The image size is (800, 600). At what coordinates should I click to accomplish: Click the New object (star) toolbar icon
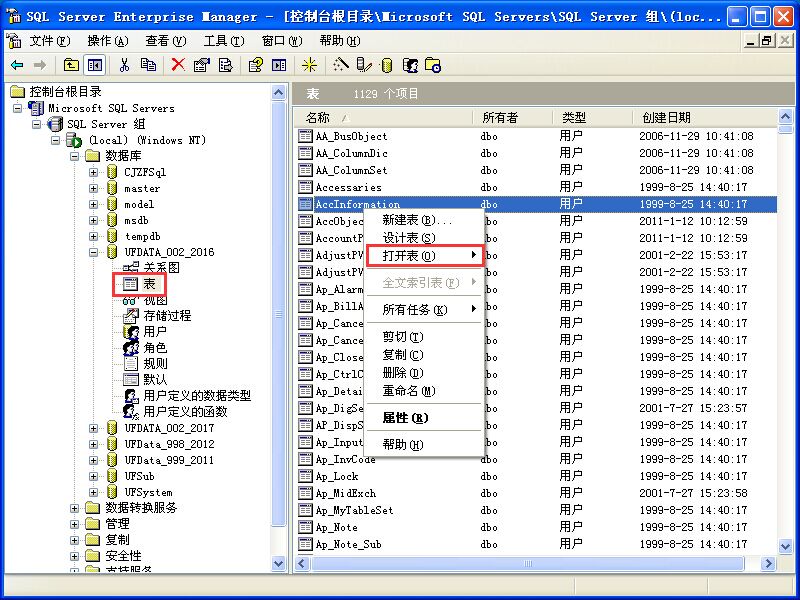310,64
